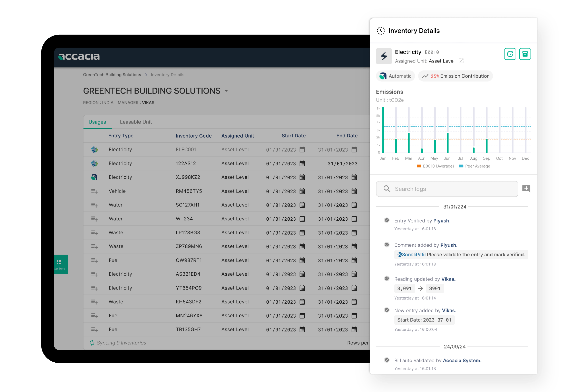The width and height of the screenshot is (588, 392).
Task: Click the lightning bolt Electricity icon
Action: 384,56
